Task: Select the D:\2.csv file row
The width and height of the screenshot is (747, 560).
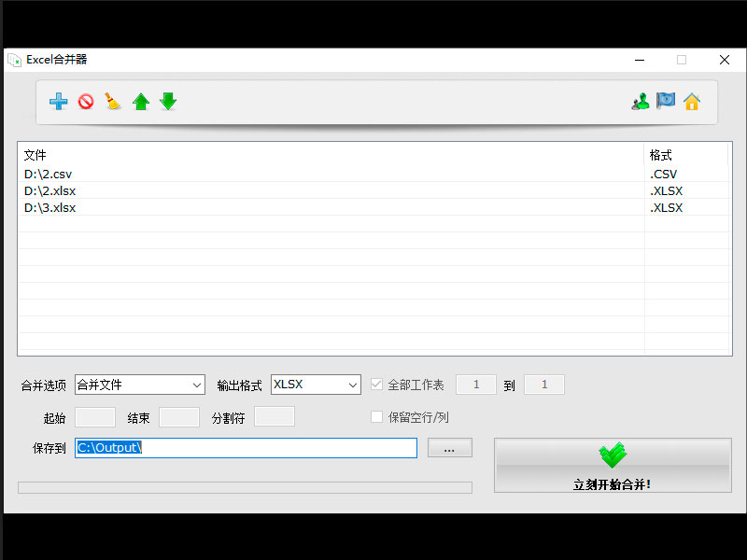Action: (x=374, y=174)
